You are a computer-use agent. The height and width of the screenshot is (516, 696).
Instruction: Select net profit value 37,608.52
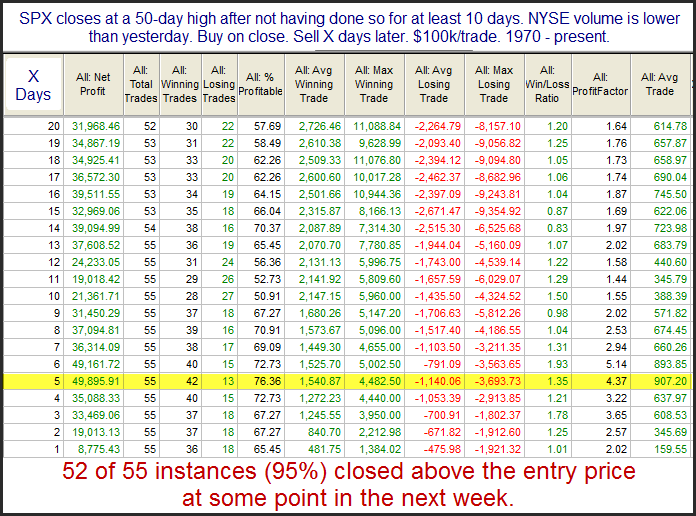point(96,245)
